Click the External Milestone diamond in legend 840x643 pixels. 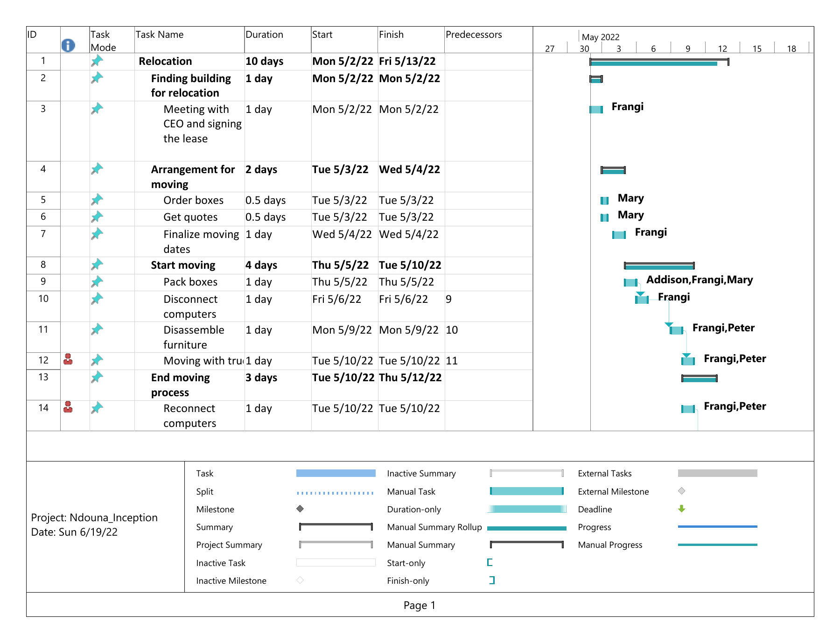(x=682, y=491)
